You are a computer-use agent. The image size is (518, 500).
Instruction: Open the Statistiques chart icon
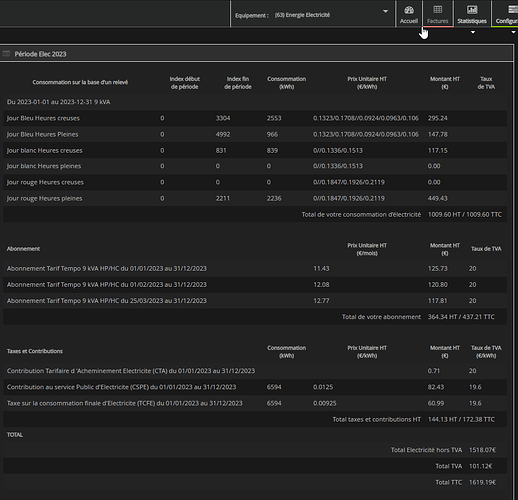(x=472, y=10)
